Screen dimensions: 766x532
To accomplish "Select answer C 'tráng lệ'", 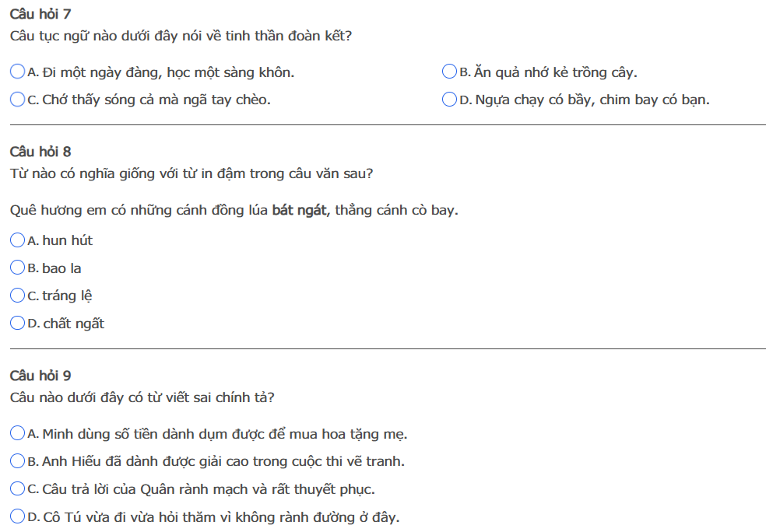I will [17, 296].
